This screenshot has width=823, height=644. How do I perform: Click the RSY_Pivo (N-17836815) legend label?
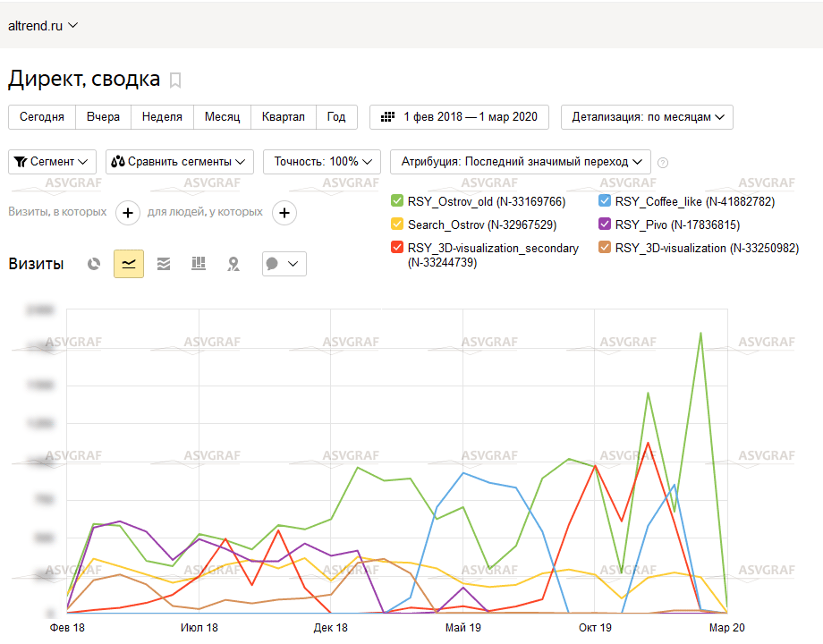677,225
